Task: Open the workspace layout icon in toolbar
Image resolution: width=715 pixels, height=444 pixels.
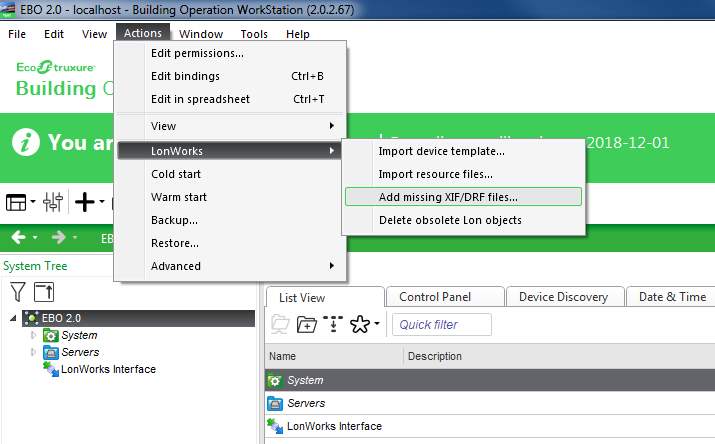Action: 16,202
